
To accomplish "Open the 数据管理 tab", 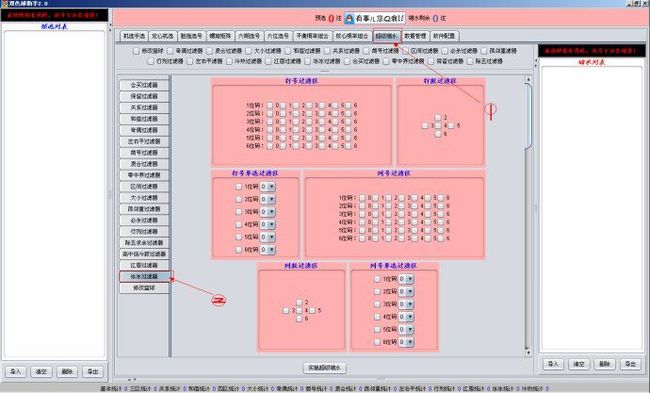I will [x=415, y=36].
